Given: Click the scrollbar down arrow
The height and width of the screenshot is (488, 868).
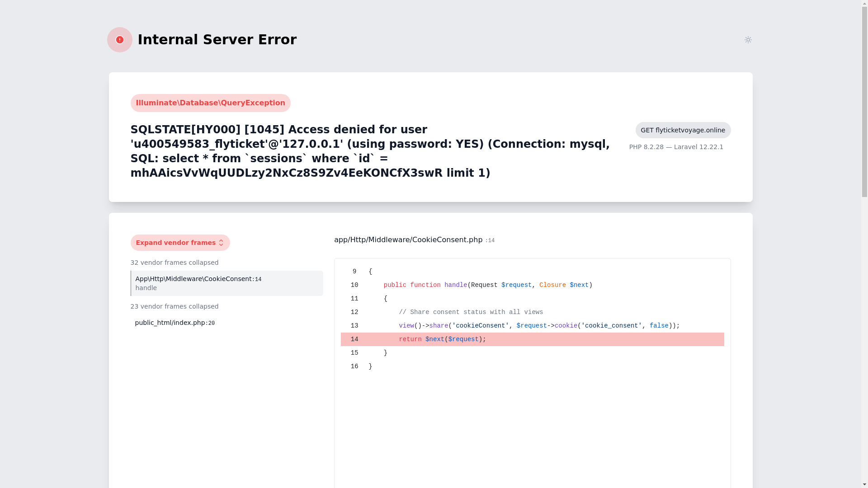Looking at the screenshot, I should (864, 484).
